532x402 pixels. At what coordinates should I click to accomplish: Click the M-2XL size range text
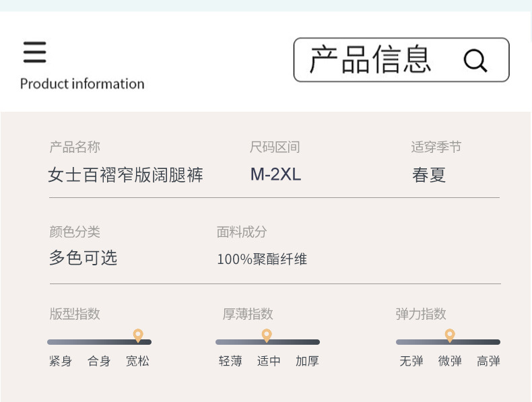point(275,175)
